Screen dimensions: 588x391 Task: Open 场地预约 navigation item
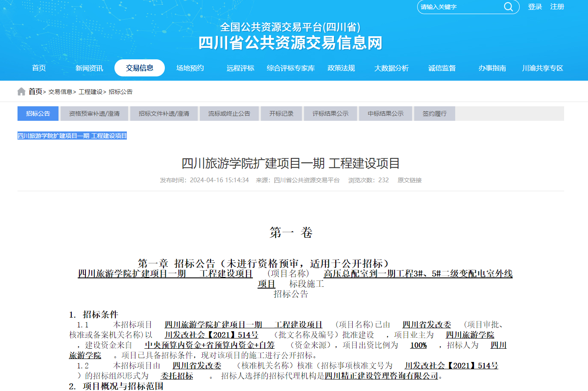(190, 68)
